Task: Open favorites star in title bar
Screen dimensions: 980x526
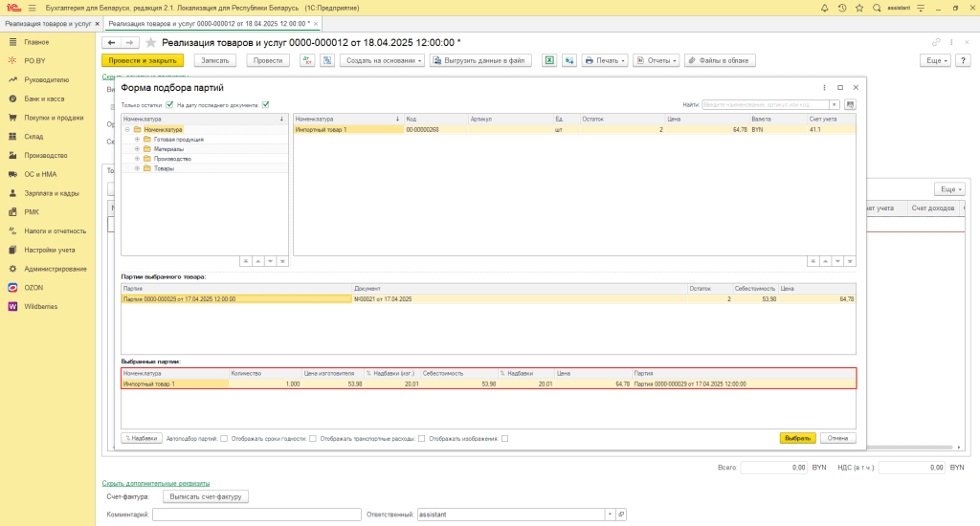Action: pyautogui.click(x=859, y=8)
